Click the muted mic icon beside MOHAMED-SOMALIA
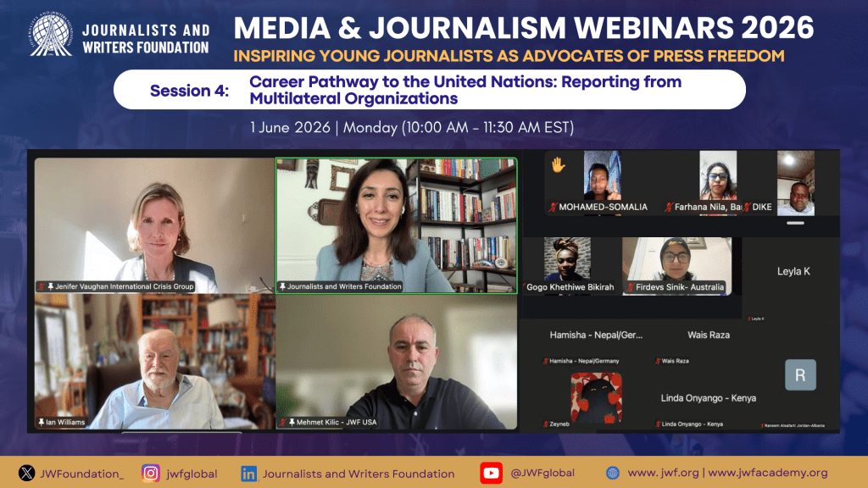Image resolution: width=868 pixels, height=488 pixels. (x=553, y=207)
